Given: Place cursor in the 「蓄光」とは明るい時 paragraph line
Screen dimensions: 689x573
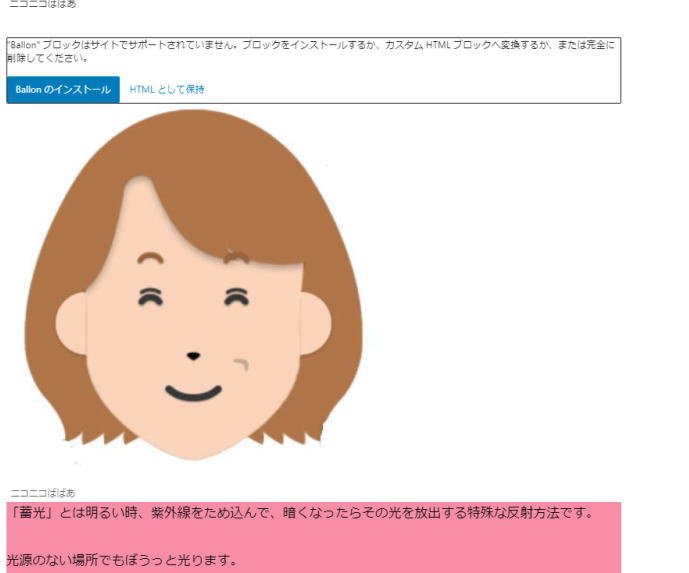Looking at the screenshot, I should click(x=301, y=513).
